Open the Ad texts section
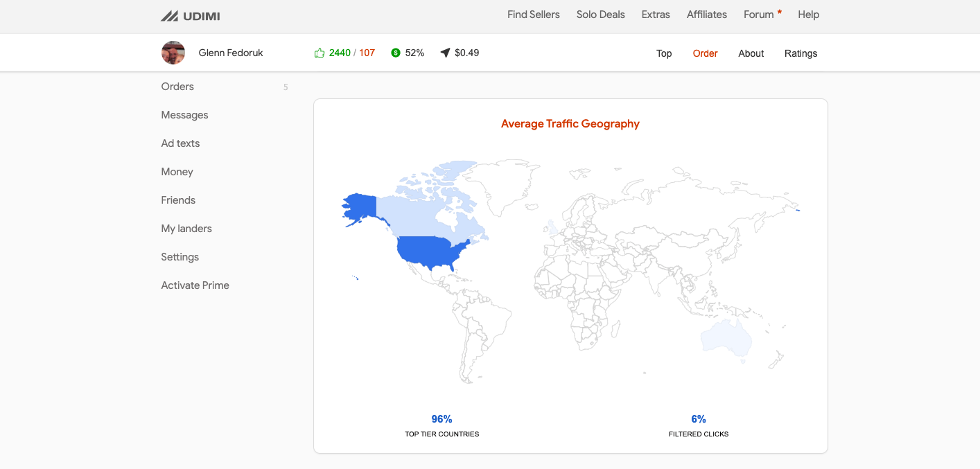This screenshot has height=469, width=980. coord(180,143)
